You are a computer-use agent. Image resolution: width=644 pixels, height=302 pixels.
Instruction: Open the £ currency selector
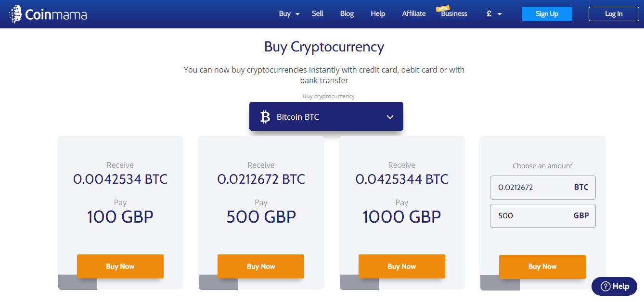coord(494,14)
